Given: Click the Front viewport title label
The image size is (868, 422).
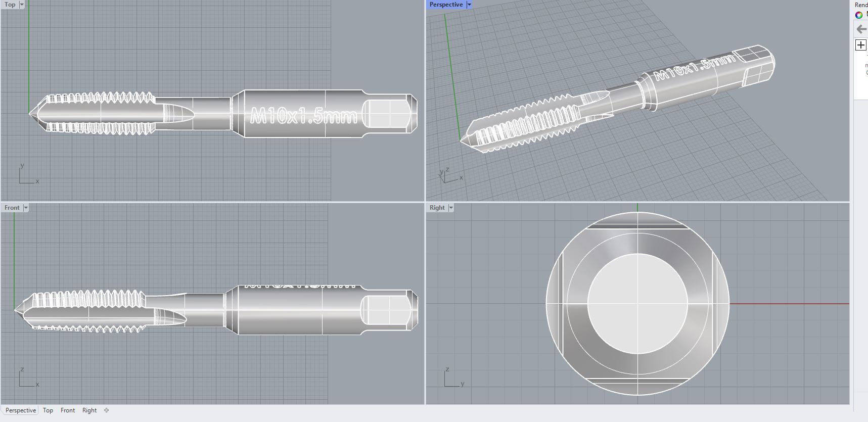Looking at the screenshot, I should 12,208.
